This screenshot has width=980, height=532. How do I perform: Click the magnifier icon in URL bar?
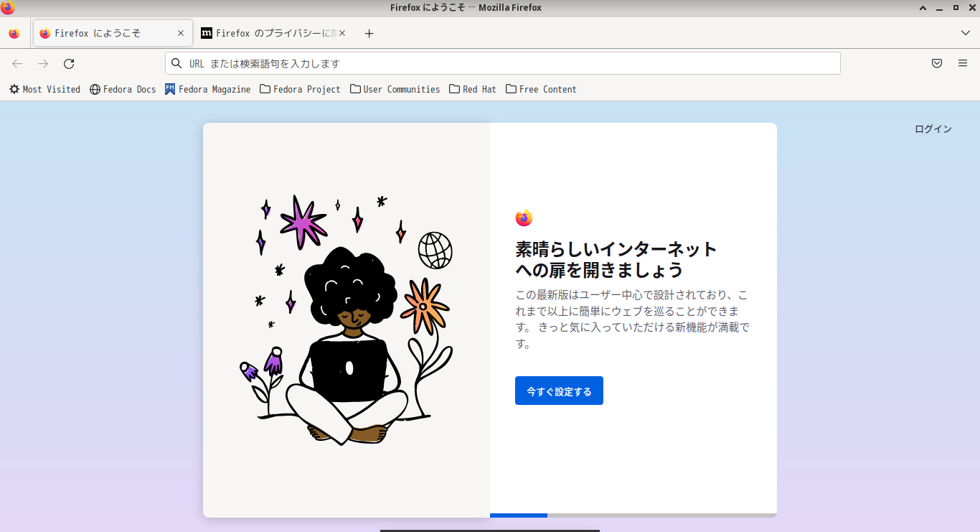(x=176, y=63)
